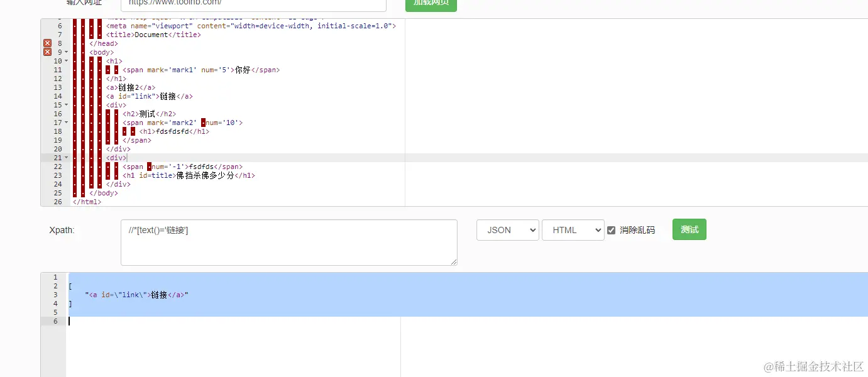Screen dimensions: 868x377
Task: Click the error icon on line 8
Action: tap(47, 43)
